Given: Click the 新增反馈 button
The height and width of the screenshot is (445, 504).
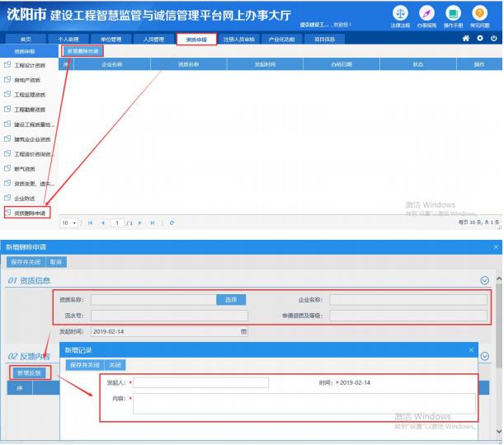Looking at the screenshot, I should (29, 373).
